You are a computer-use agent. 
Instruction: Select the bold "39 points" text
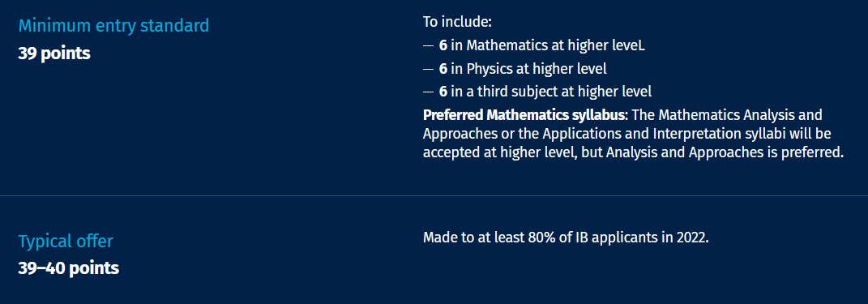54,54
